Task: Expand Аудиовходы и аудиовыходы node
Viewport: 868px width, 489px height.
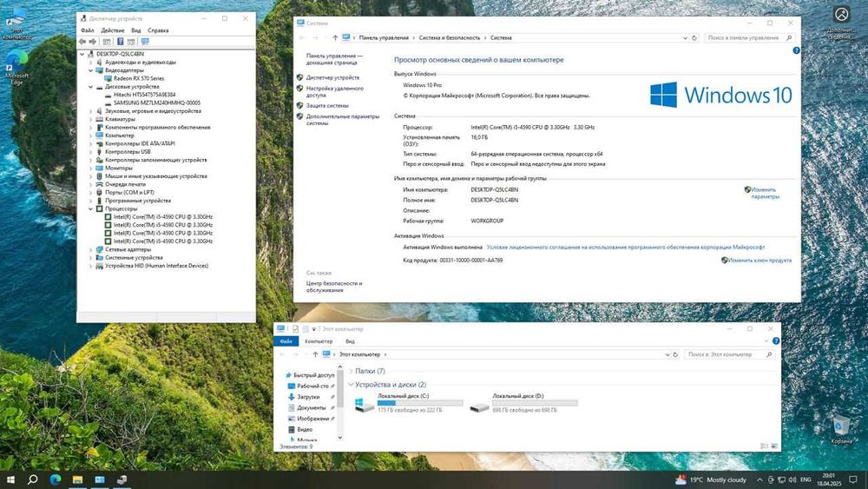Action: 91,63
